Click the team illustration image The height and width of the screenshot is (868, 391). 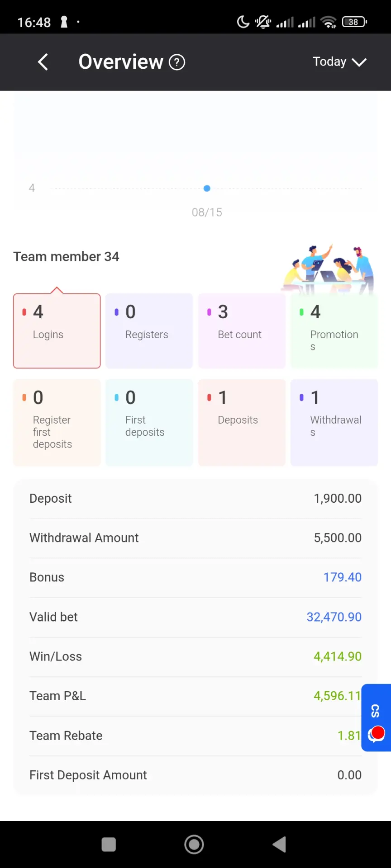(329, 269)
